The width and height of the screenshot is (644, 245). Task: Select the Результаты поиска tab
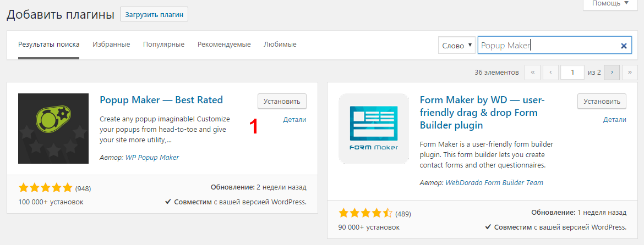point(49,44)
